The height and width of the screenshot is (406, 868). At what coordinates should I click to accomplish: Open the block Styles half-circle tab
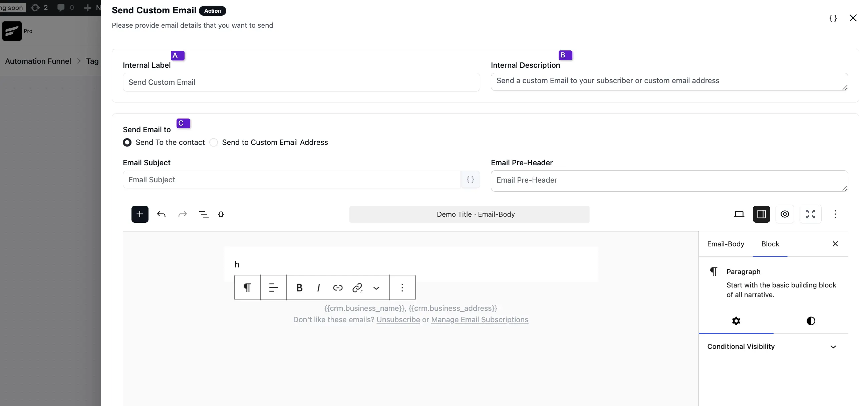pyautogui.click(x=811, y=321)
